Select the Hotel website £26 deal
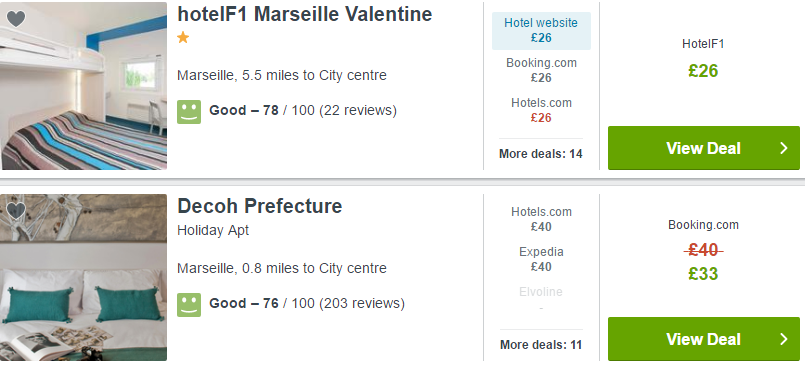The width and height of the screenshot is (805, 367). tap(541, 31)
